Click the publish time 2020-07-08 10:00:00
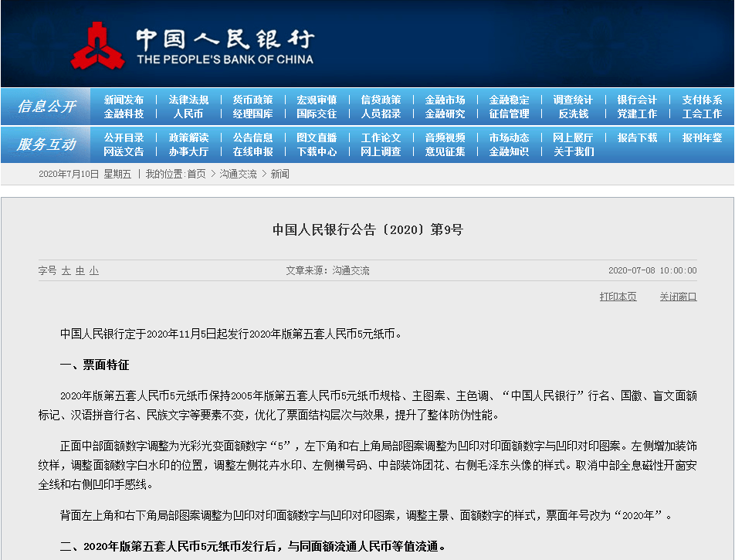 652,270
